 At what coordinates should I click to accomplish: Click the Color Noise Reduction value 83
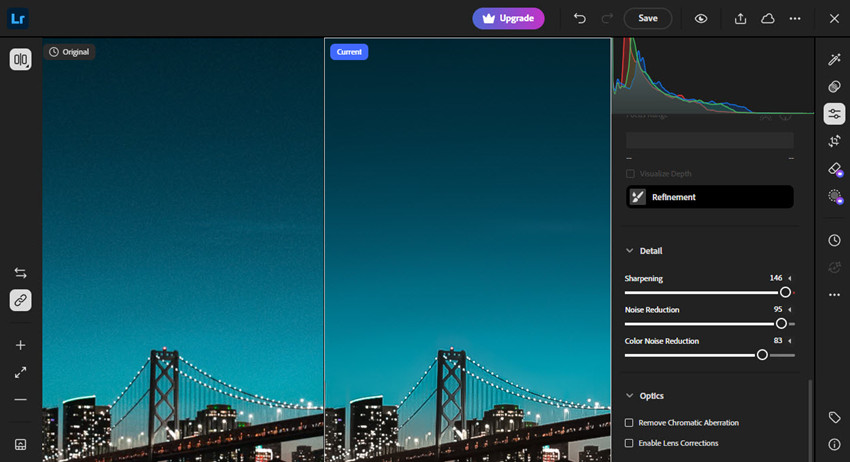pyautogui.click(x=778, y=341)
